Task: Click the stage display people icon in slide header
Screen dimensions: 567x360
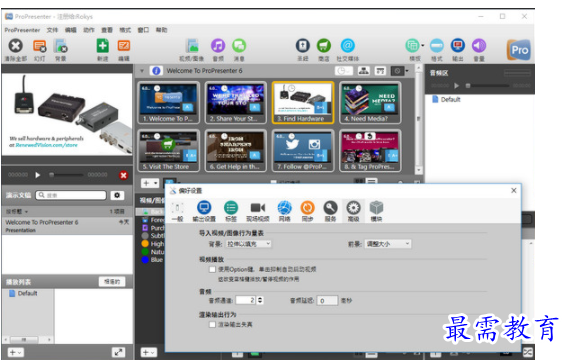Action: (x=363, y=71)
